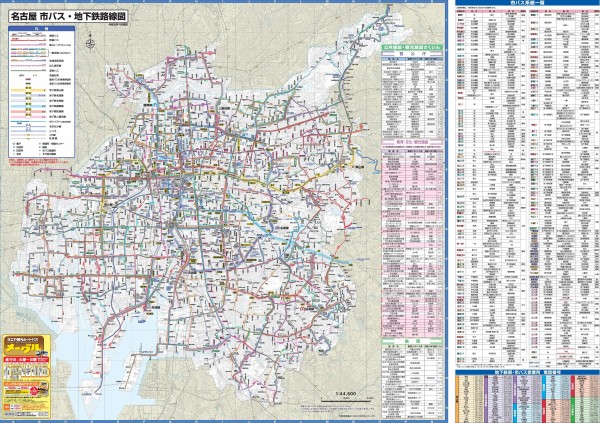Click the map title 名古屋 市バス・地下鉄路線図
The width and height of the screenshot is (600, 423).
click(x=65, y=16)
